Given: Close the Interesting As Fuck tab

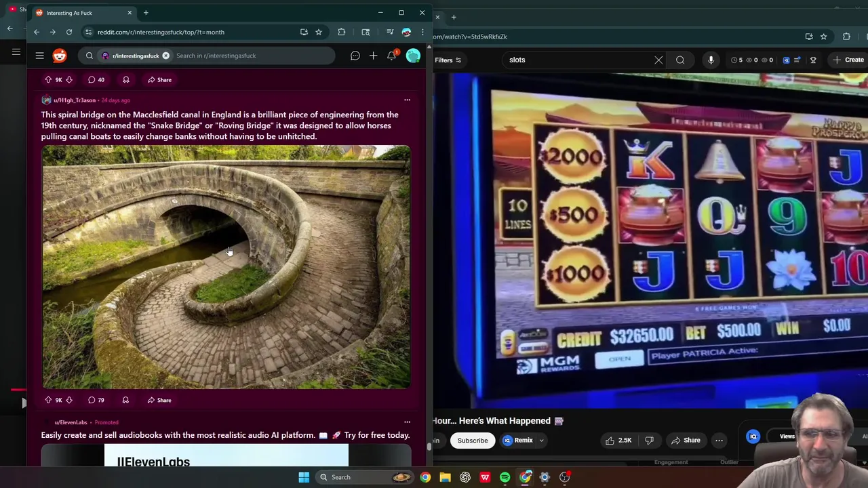Looking at the screenshot, I should (130, 13).
